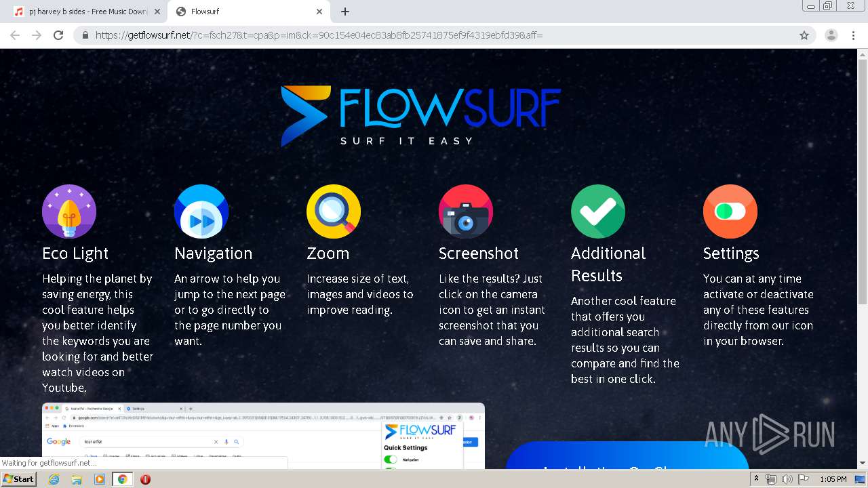Click the 'Like the results?' description

tap(492, 310)
